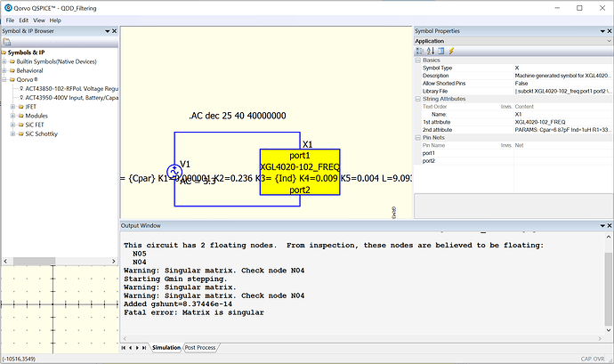Collapse the Pin Nets property section

tap(418, 138)
